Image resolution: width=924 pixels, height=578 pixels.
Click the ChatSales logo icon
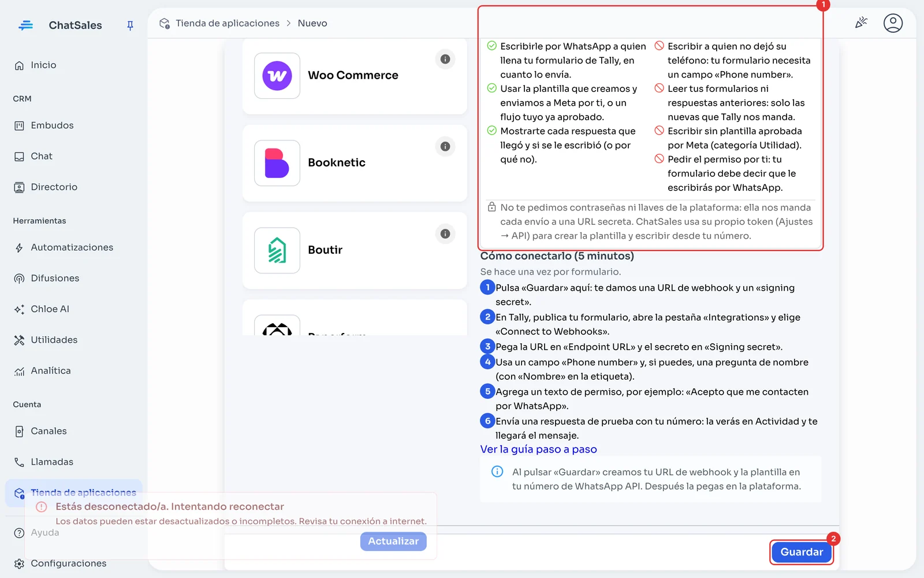point(25,25)
